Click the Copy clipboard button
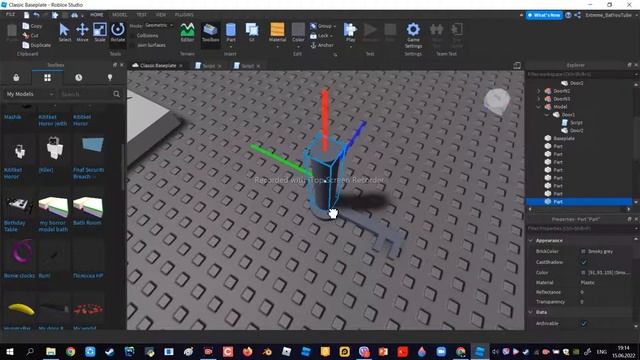 tap(33, 26)
